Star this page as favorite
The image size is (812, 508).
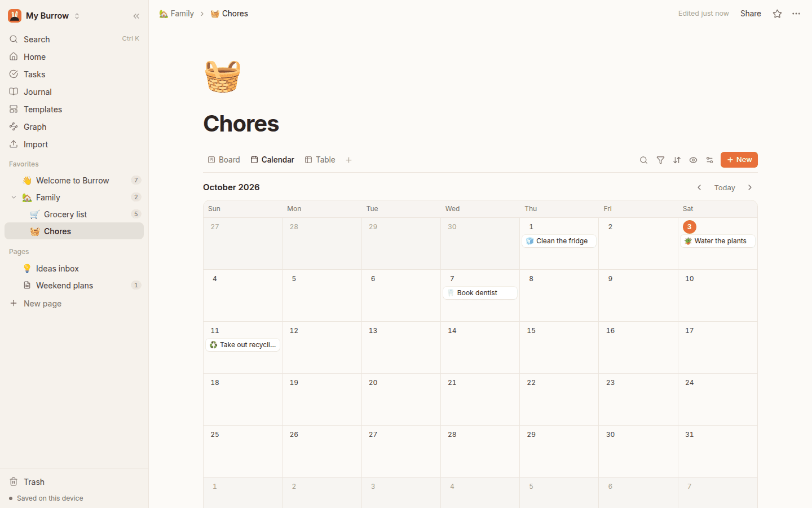click(x=777, y=14)
